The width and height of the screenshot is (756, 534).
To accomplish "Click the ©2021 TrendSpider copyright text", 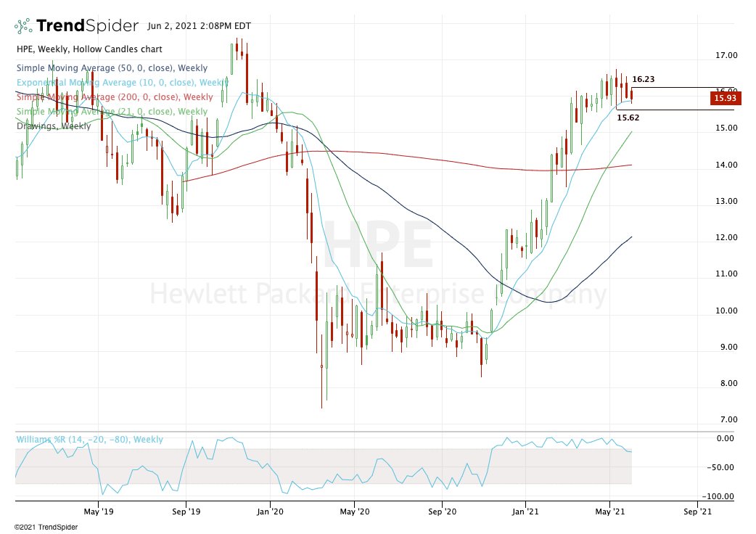I will pos(46,527).
